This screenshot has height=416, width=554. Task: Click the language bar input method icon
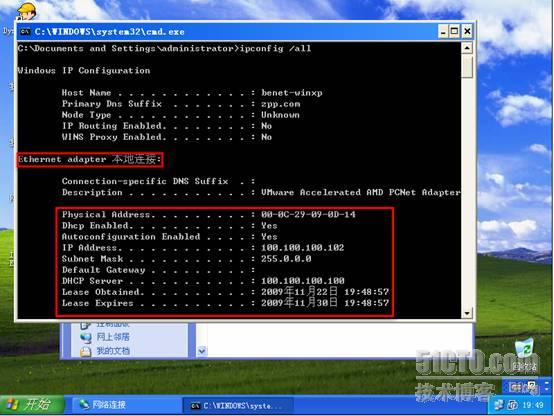pos(515,388)
